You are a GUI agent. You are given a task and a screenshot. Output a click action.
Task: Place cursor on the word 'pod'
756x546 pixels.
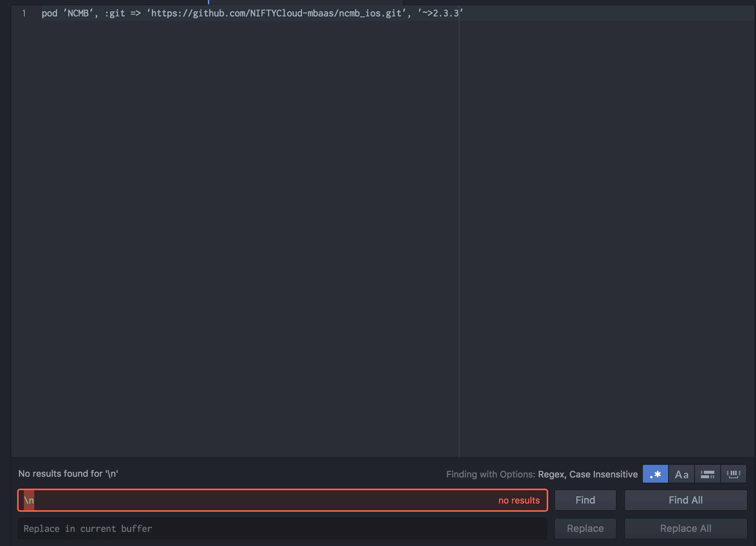tap(50, 13)
